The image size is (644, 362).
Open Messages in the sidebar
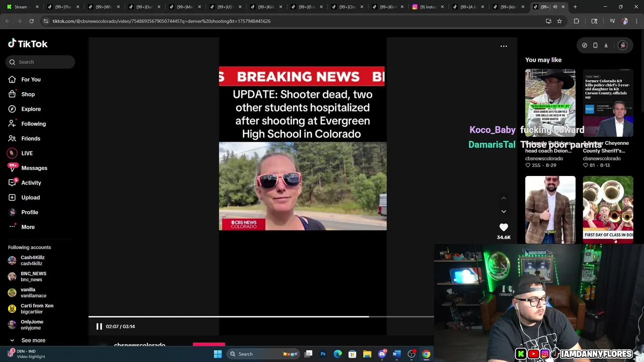click(x=34, y=168)
